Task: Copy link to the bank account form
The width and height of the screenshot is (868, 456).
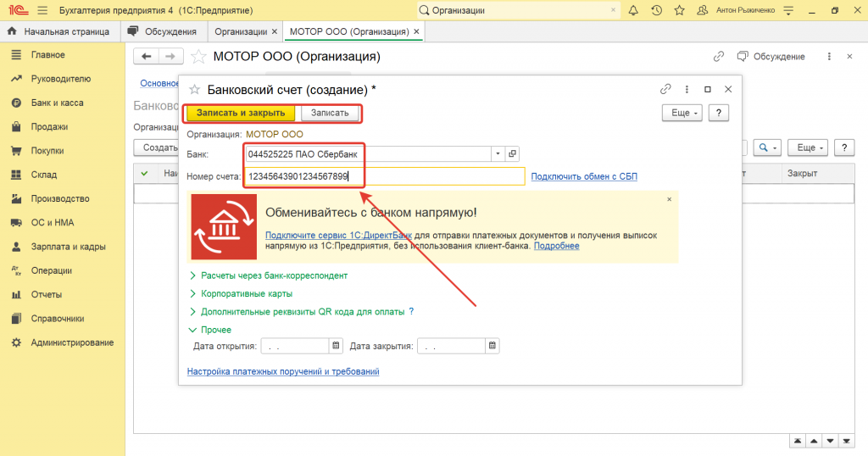Action: pyautogui.click(x=665, y=89)
